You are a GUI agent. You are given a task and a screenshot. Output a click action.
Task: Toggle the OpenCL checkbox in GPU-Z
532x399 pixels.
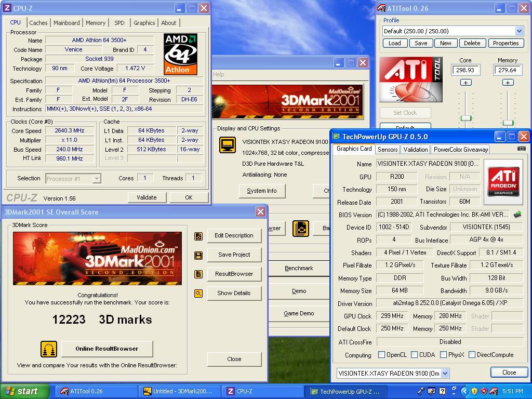tap(382, 354)
